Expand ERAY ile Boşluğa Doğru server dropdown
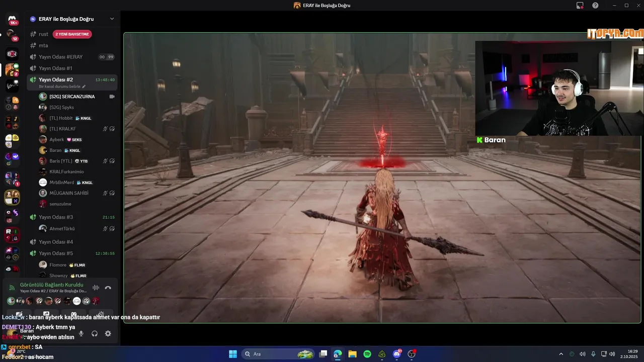Screen dimensions: 644x362 [112, 19]
